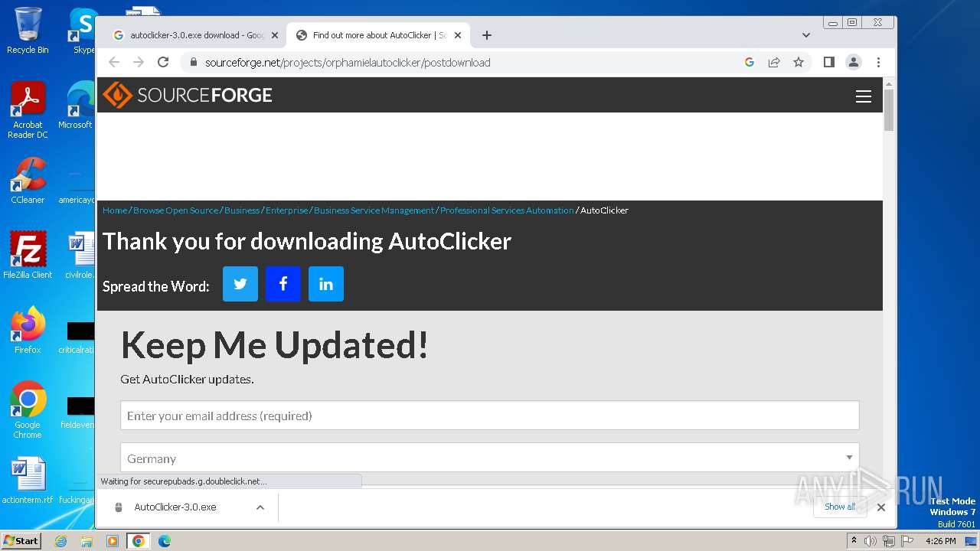Open the Business breadcrumb link
The image size is (980, 551).
[242, 210]
